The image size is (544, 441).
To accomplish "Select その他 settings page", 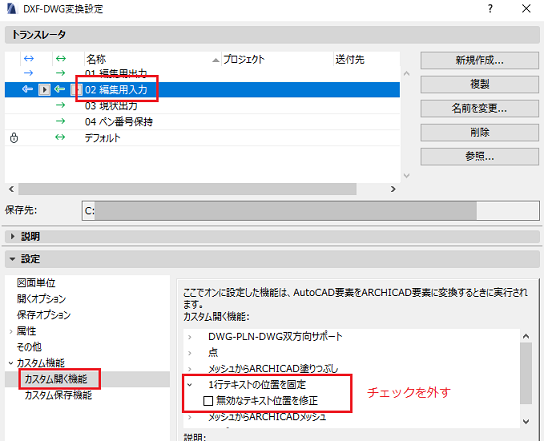I will [29, 347].
